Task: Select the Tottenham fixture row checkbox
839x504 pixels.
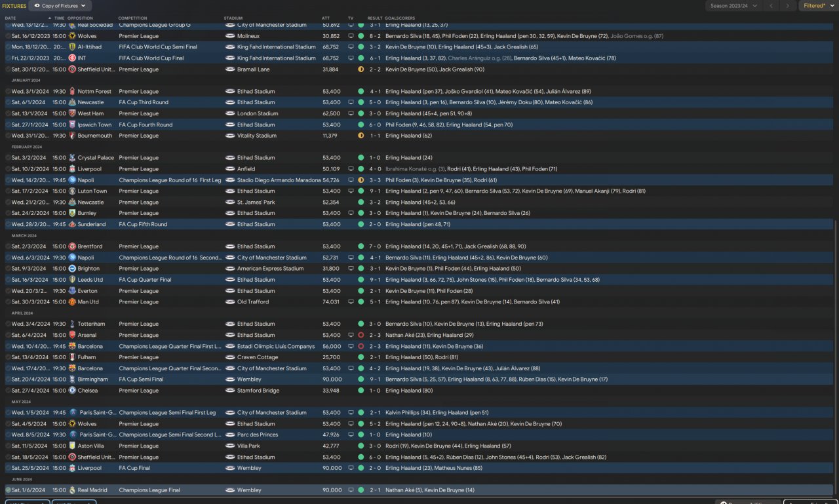Action: coord(8,324)
